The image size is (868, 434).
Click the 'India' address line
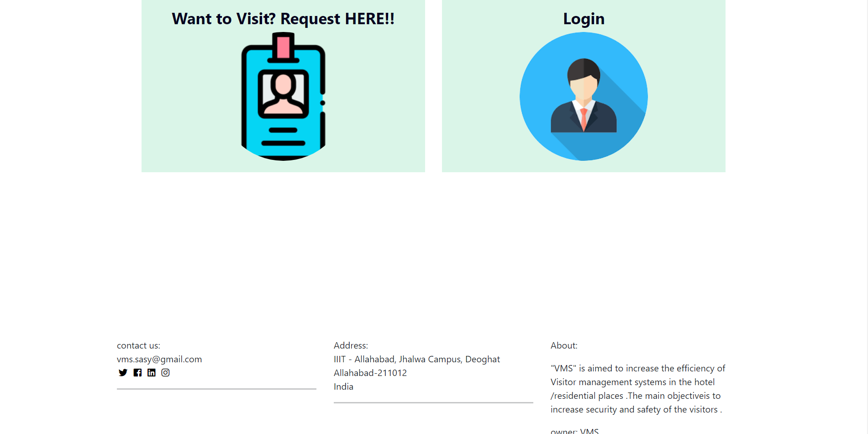343,386
